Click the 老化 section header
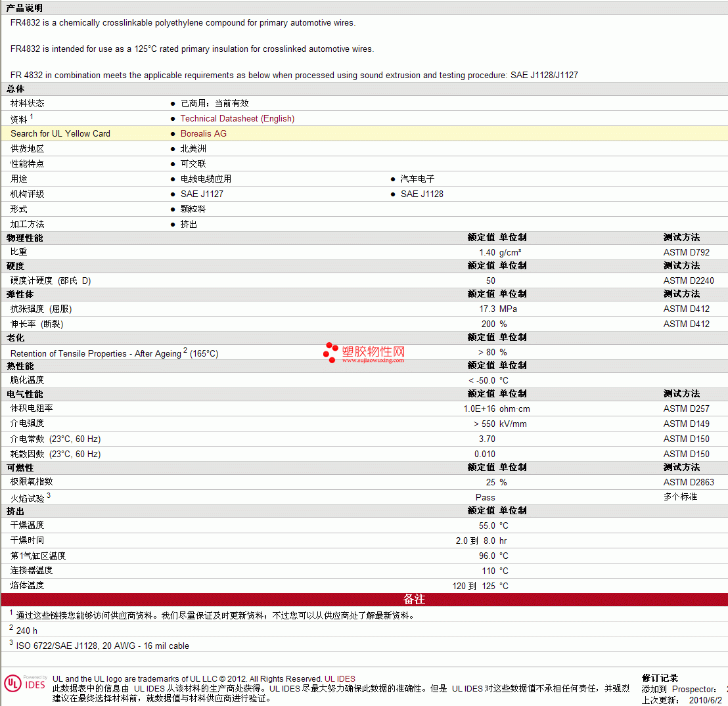 (15, 338)
